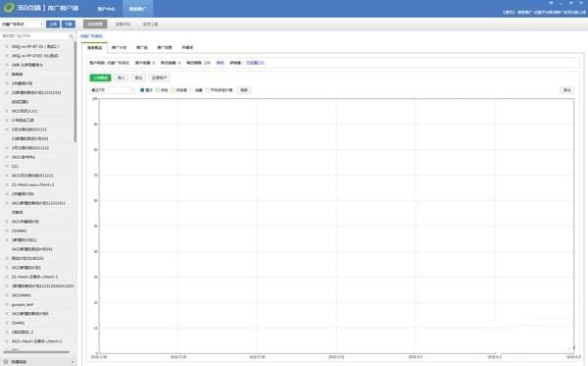Open the date range dropdown above chart
This screenshot has width=588, height=366.
(113, 90)
